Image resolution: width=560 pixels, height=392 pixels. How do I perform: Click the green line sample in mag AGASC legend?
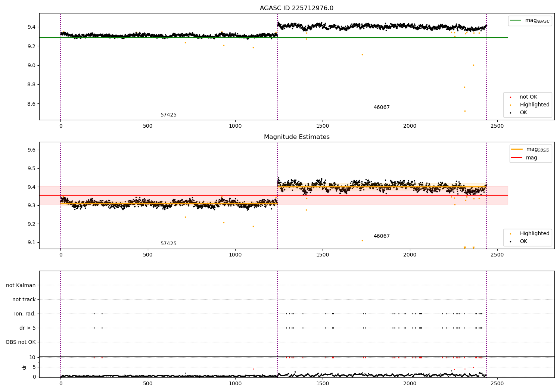click(x=516, y=21)
